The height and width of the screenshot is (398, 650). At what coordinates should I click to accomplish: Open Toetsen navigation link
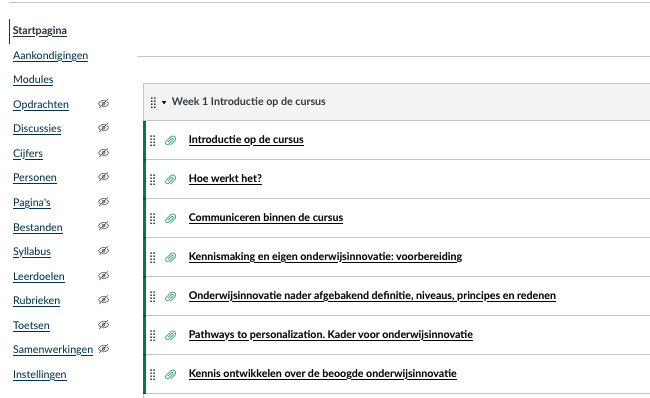[31, 325]
